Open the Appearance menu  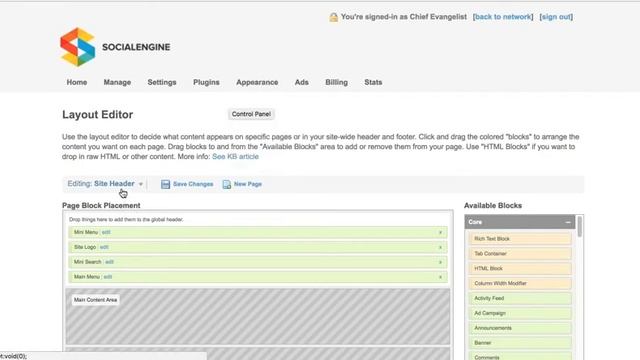click(257, 82)
